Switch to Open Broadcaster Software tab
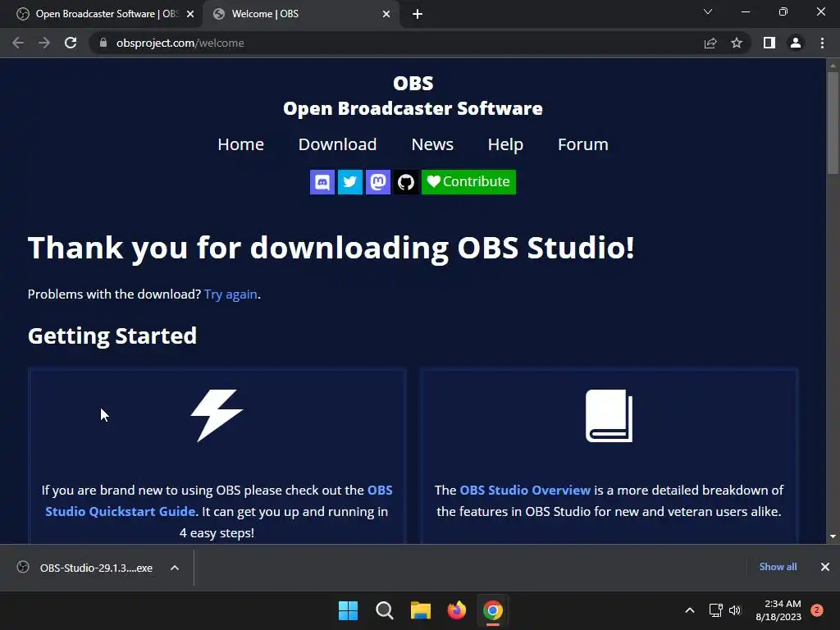This screenshot has height=630, width=840. point(102,14)
